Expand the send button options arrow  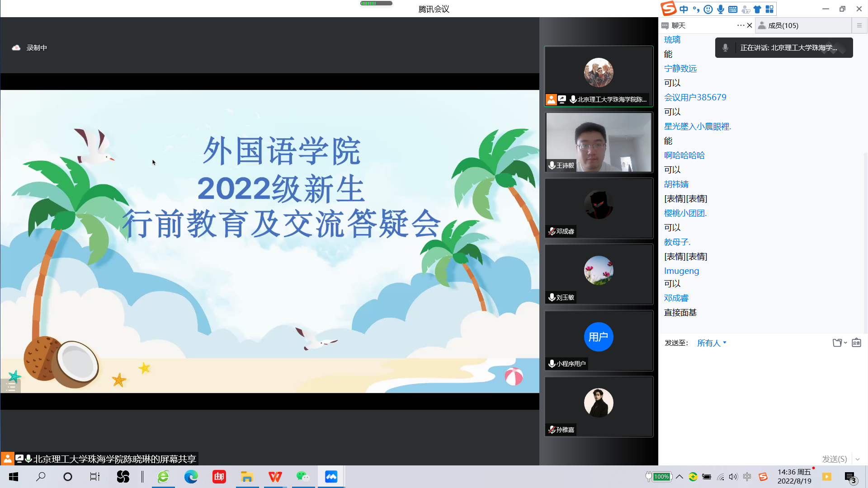coord(858,459)
